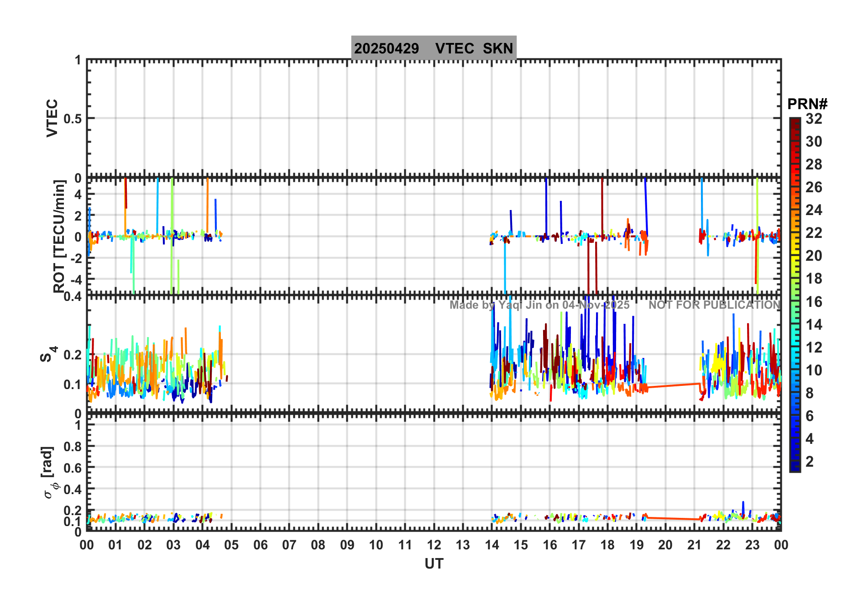The width and height of the screenshot is (868, 590).
Task: Click the 0.5 tick label on VTEC axis
Action: (x=73, y=119)
